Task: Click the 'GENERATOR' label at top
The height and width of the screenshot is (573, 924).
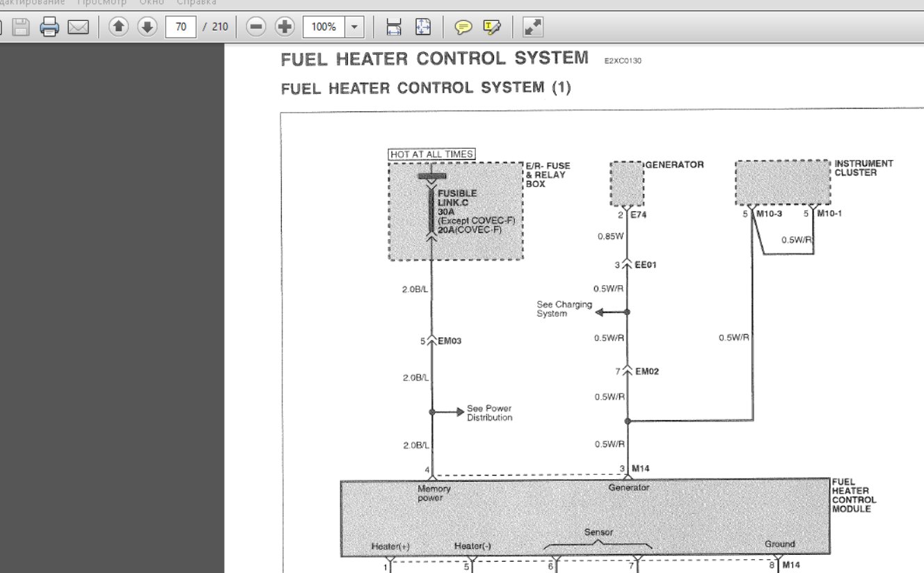Action: 674,165
